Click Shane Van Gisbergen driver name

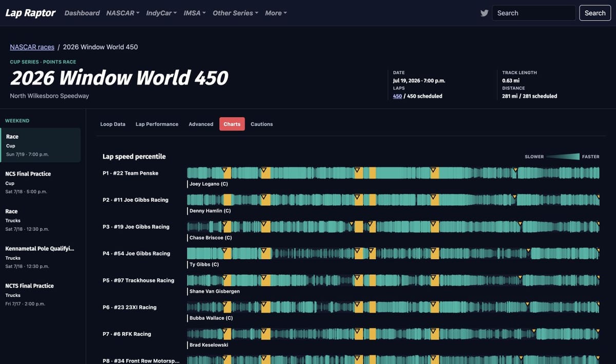coord(215,291)
